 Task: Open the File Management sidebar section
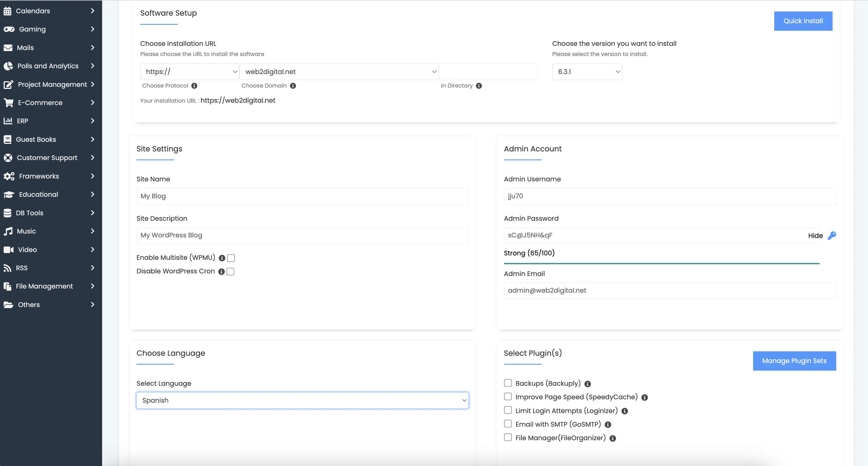(x=51, y=286)
